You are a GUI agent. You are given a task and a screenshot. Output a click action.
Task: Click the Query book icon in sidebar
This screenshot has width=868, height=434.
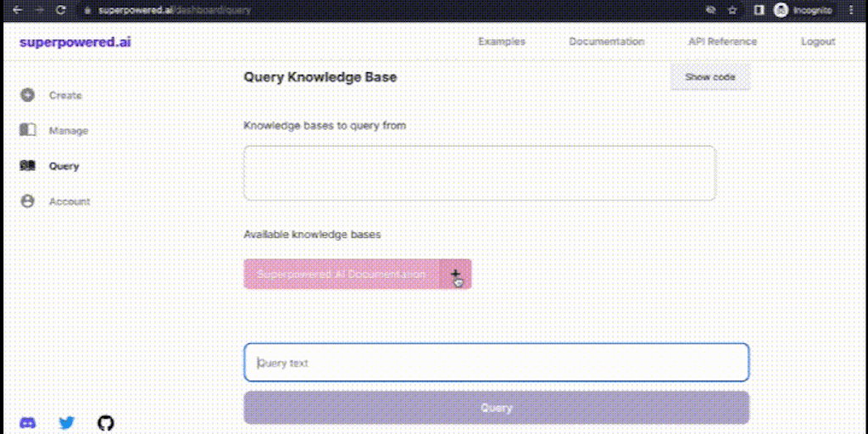click(x=28, y=166)
